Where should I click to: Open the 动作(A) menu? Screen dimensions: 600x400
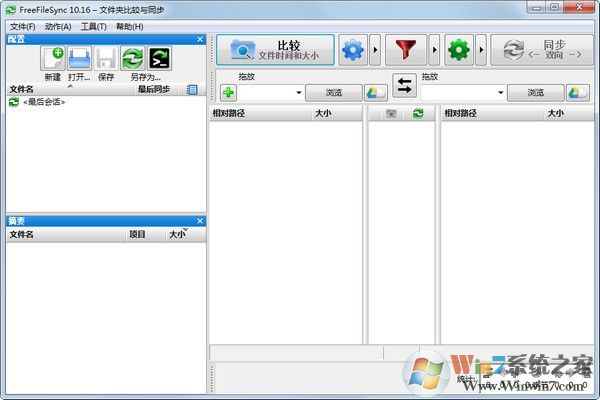pos(58,26)
